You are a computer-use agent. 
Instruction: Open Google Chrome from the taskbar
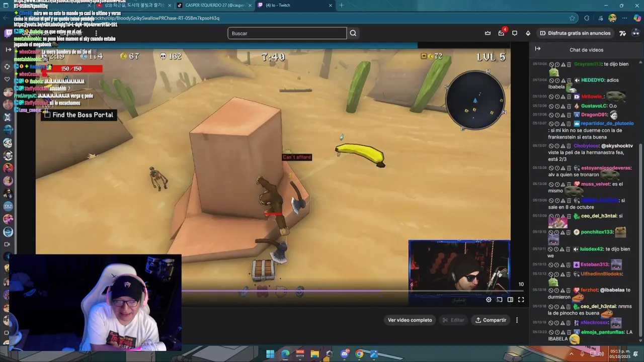click(359, 354)
